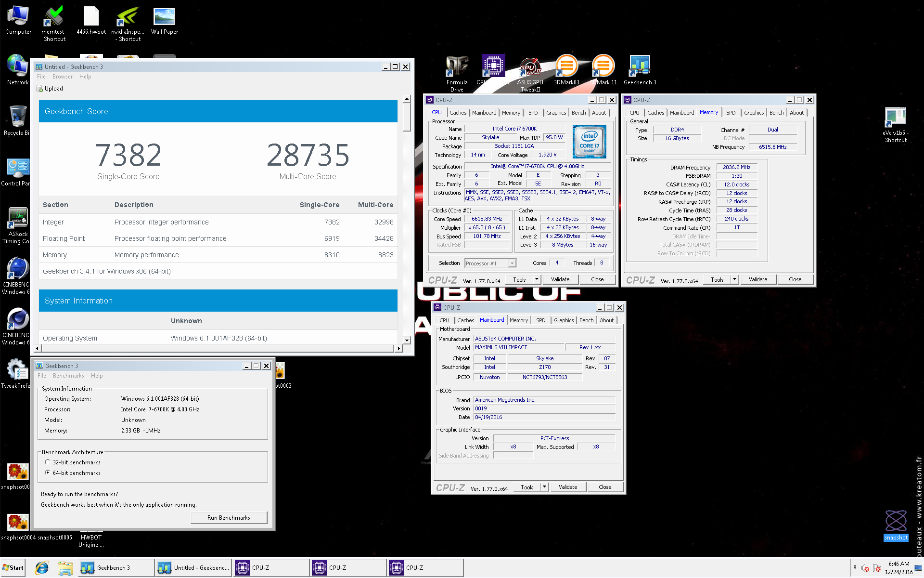This screenshot has width=924, height=578.
Task: Click Close button in CPU-Z Memory window
Action: coord(795,279)
